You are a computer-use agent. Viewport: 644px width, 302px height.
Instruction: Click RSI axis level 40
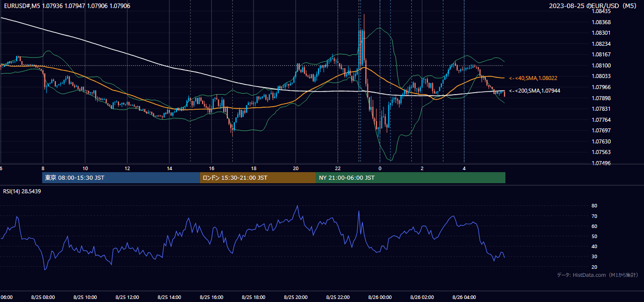[x=594, y=247]
